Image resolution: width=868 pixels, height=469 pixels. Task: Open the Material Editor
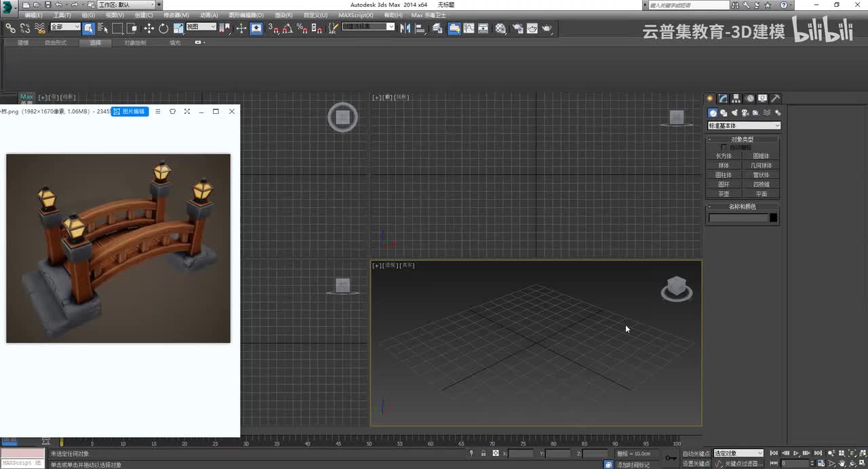500,28
